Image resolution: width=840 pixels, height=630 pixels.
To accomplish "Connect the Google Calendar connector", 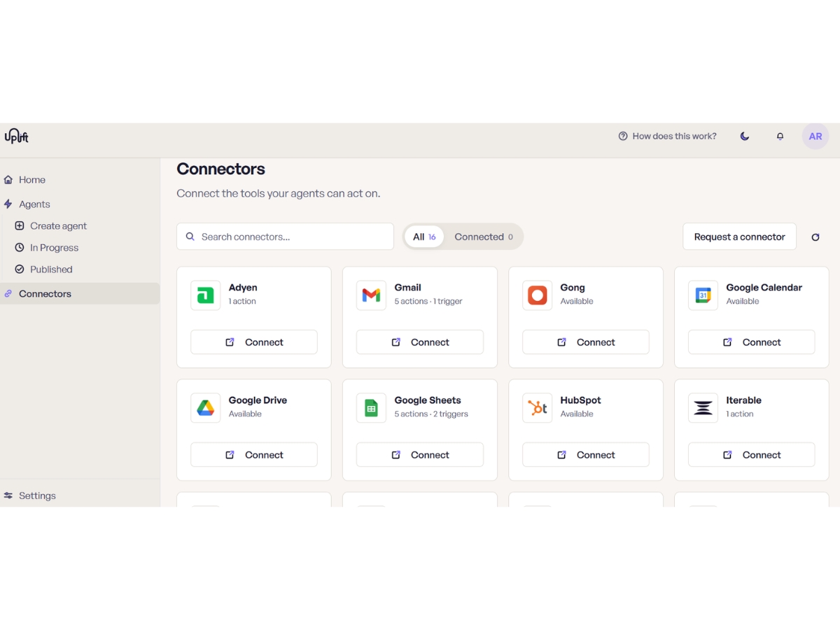I will 751,342.
